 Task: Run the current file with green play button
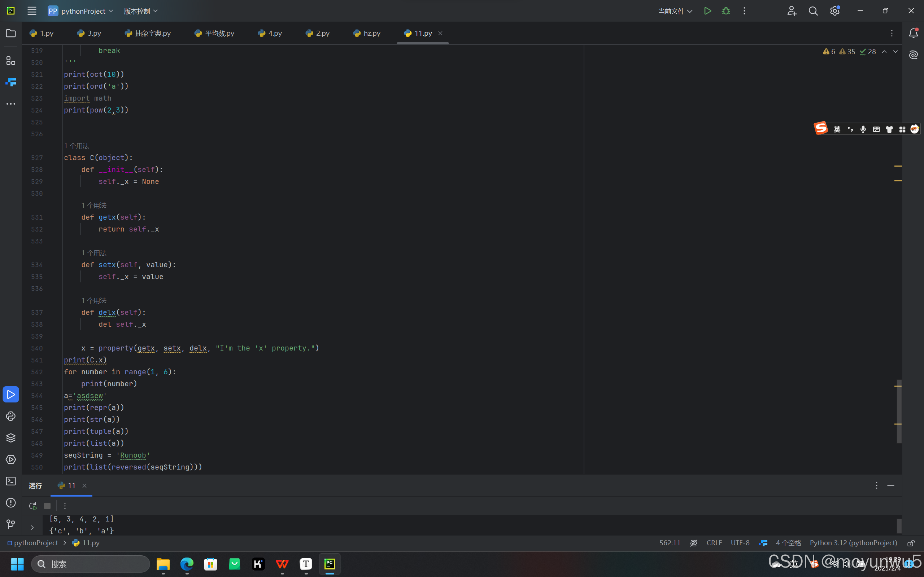pos(707,11)
